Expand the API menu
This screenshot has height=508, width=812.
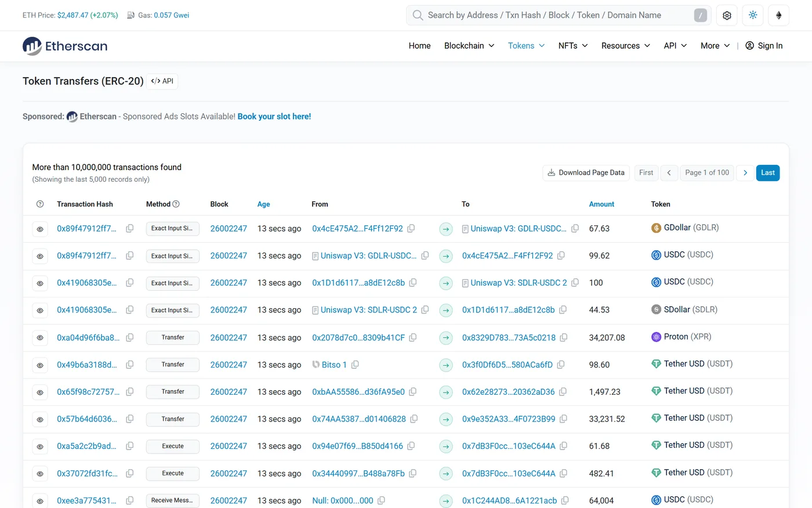[x=675, y=46]
